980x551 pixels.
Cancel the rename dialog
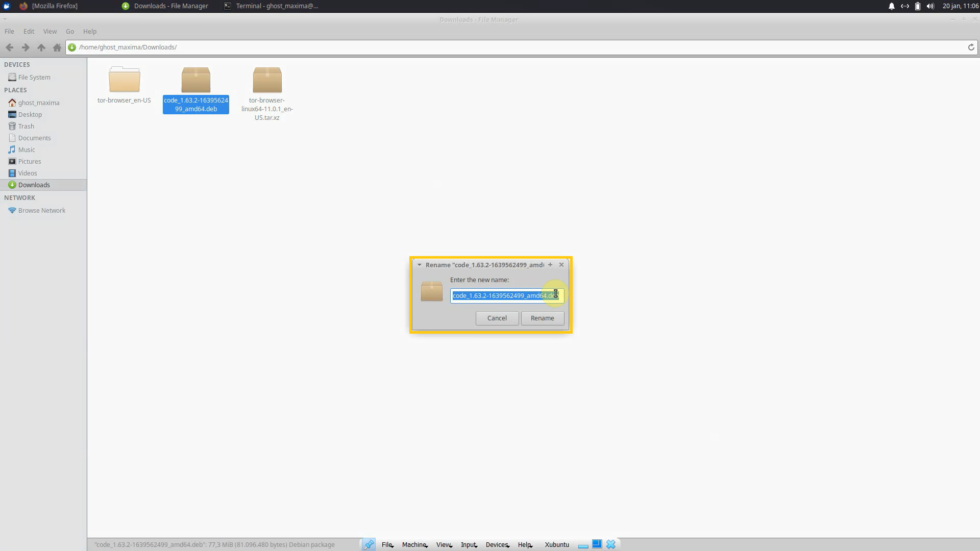496,318
